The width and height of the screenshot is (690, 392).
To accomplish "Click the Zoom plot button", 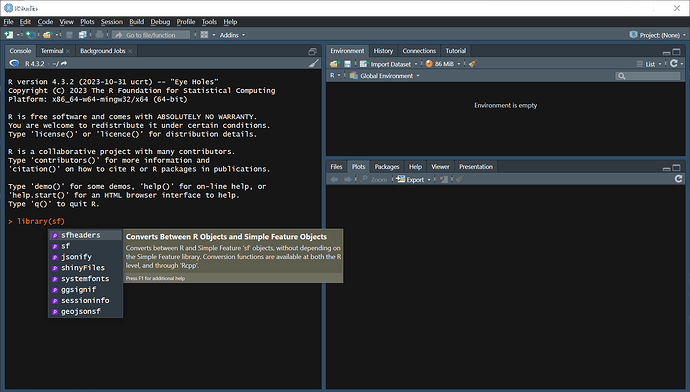I will pos(374,180).
